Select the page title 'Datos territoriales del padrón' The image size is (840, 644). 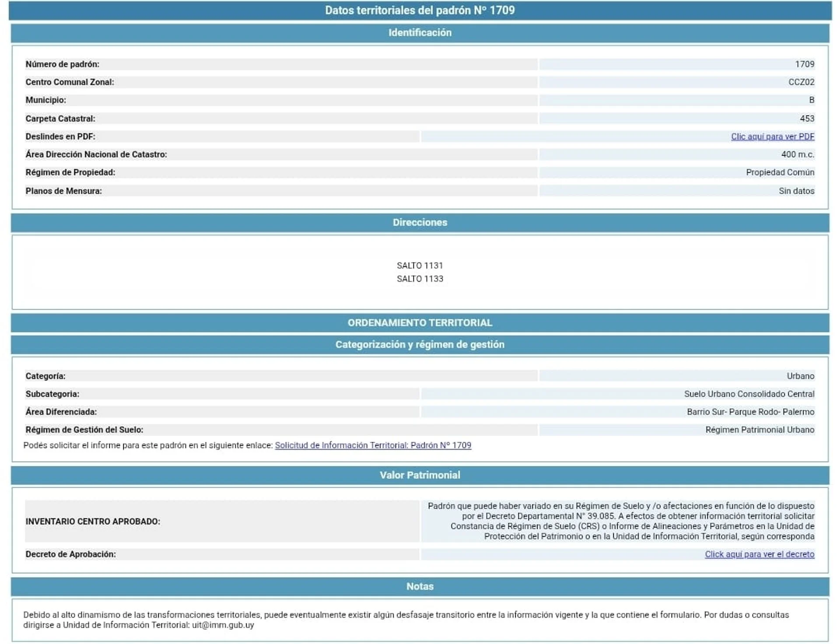pyautogui.click(x=420, y=10)
